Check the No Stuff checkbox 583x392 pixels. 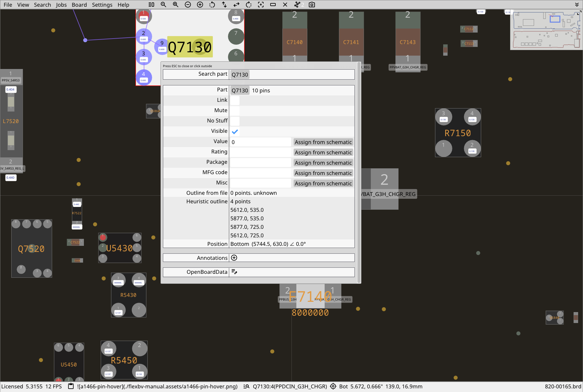pos(235,121)
